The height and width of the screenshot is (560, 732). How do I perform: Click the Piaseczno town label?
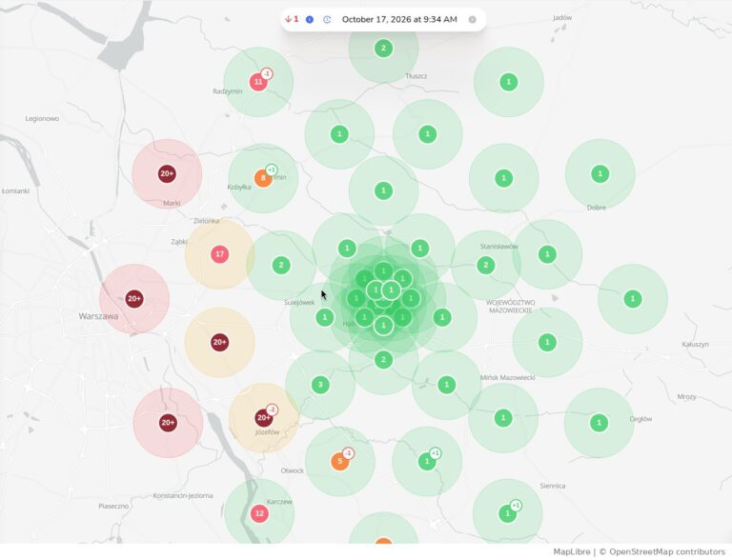(113, 506)
